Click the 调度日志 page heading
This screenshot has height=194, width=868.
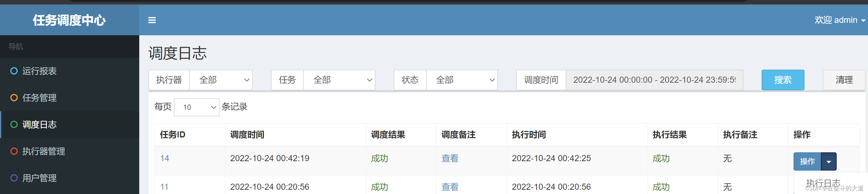(x=178, y=53)
